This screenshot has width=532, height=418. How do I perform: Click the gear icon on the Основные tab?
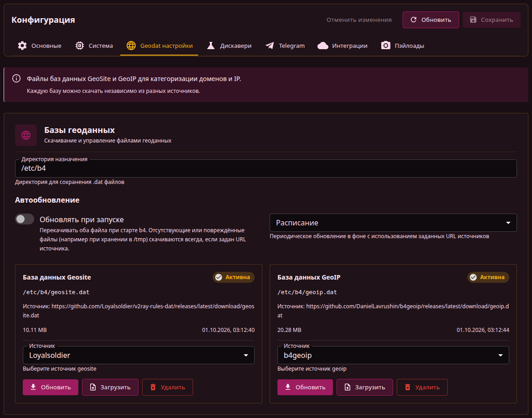(x=22, y=46)
